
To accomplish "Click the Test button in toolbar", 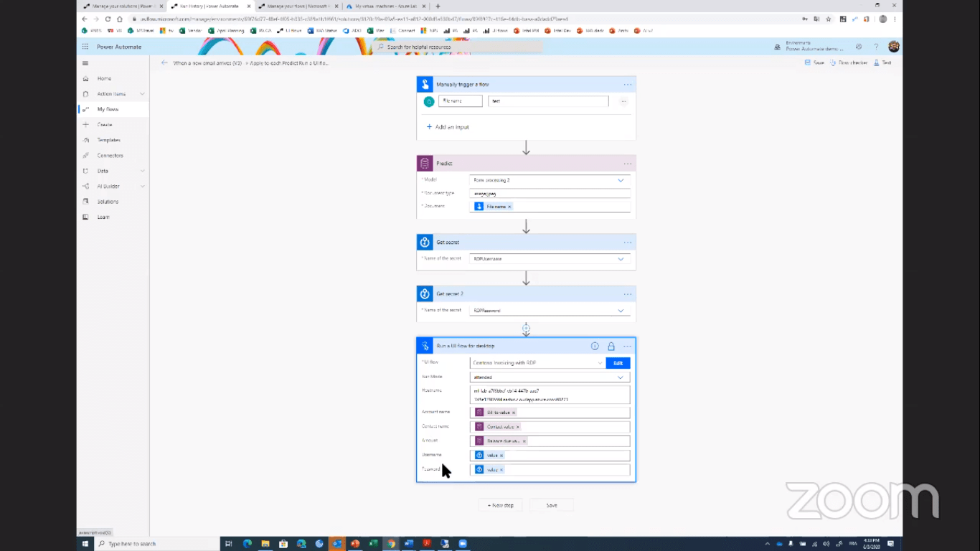I will pos(882,63).
